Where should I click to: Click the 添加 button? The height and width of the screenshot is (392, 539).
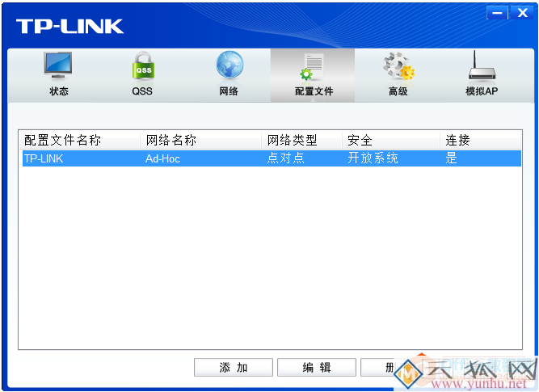pyautogui.click(x=234, y=367)
